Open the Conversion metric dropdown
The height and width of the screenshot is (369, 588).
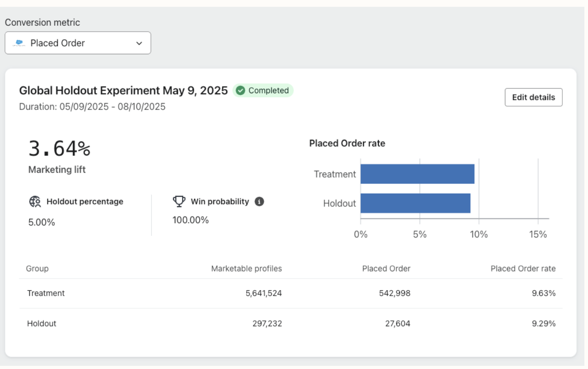pyautogui.click(x=78, y=43)
